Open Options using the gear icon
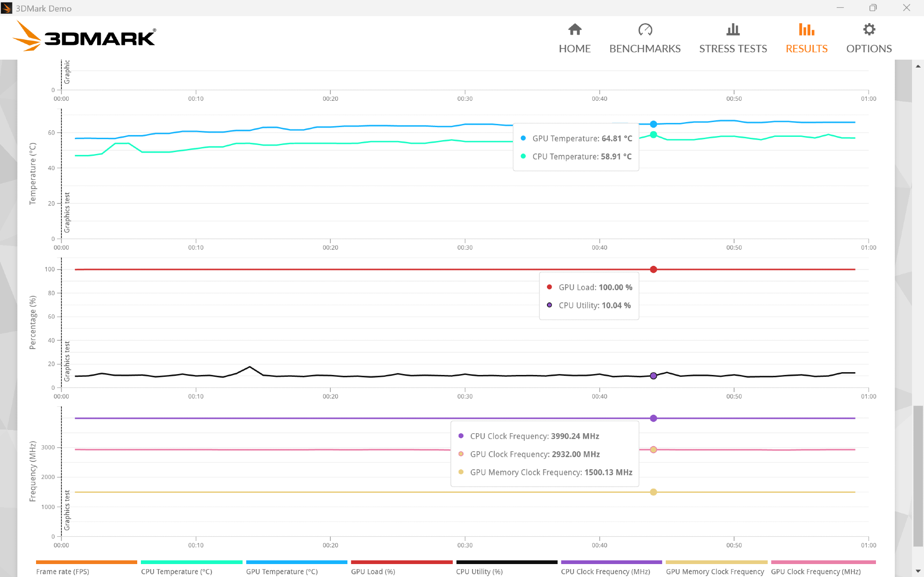This screenshot has height=577, width=924. pos(869,30)
